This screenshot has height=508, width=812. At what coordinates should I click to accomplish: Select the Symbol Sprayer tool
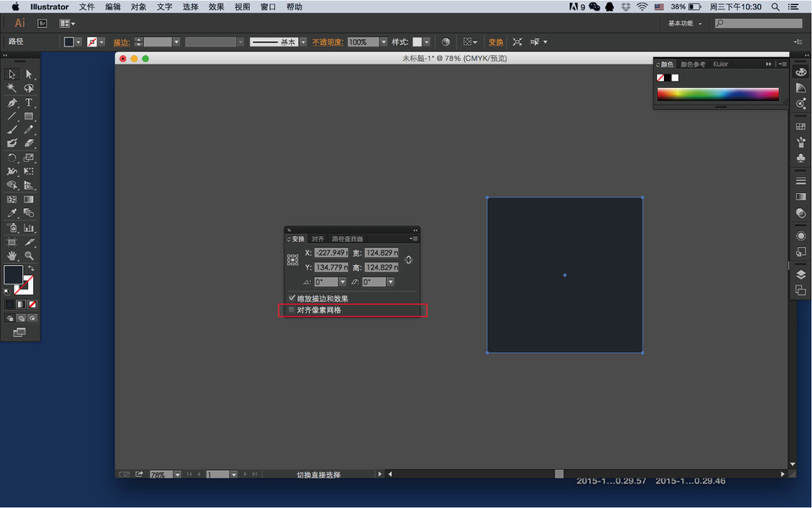click(x=12, y=228)
